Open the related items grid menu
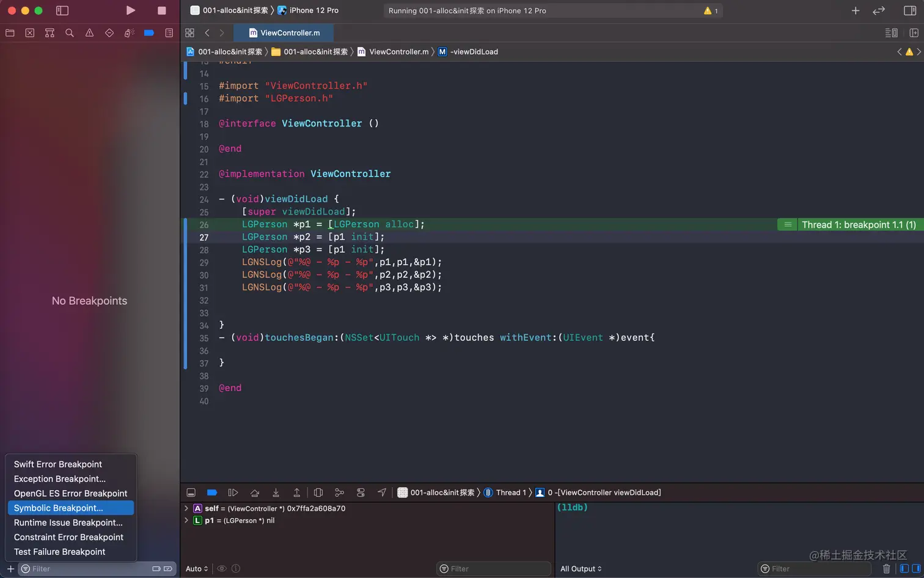This screenshot has height=578, width=924. tap(189, 33)
